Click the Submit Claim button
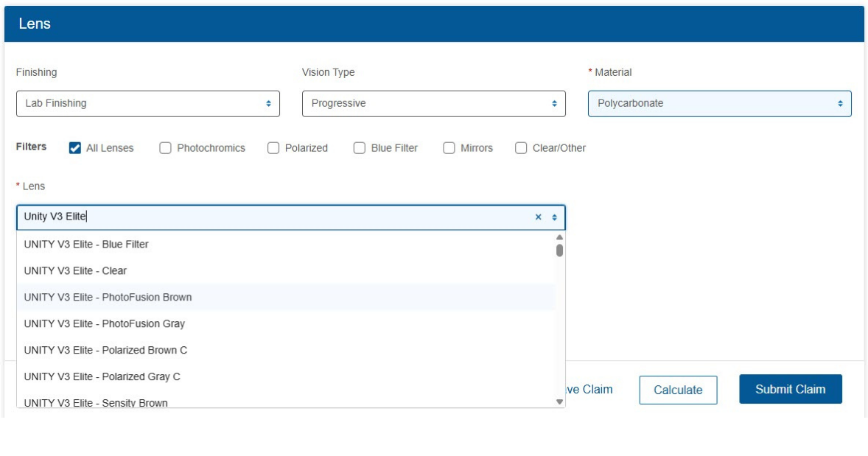The height and width of the screenshot is (456, 868). (790, 389)
